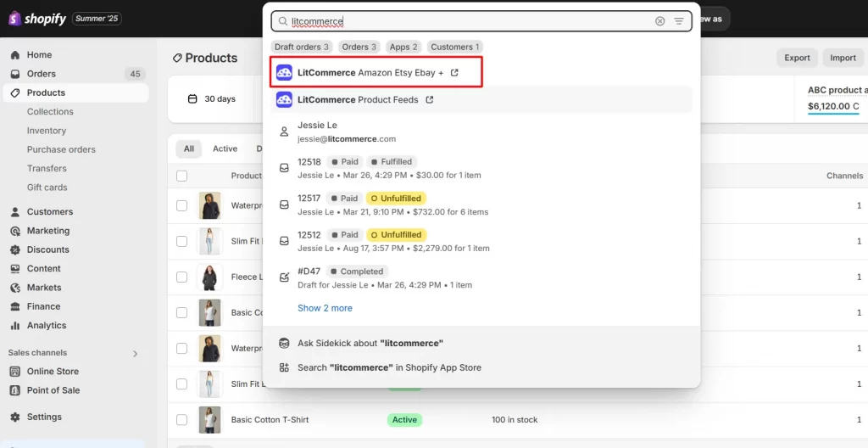Open Gift cards in the sidebar
The height and width of the screenshot is (448, 868).
coord(47,188)
